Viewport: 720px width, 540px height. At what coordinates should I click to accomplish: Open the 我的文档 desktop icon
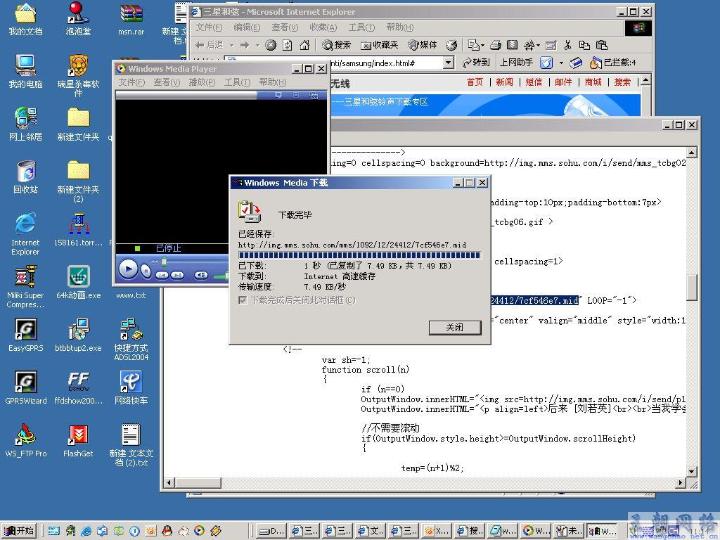pyautogui.click(x=25, y=19)
